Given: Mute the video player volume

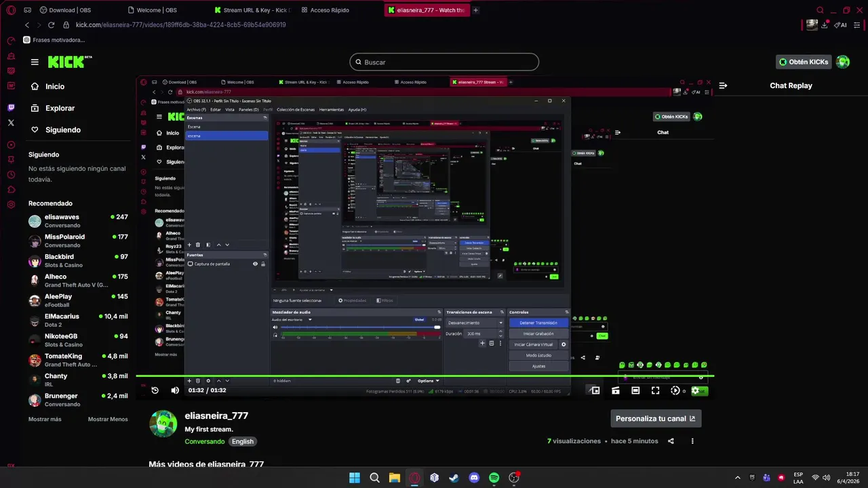Looking at the screenshot, I should pyautogui.click(x=175, y=390).
